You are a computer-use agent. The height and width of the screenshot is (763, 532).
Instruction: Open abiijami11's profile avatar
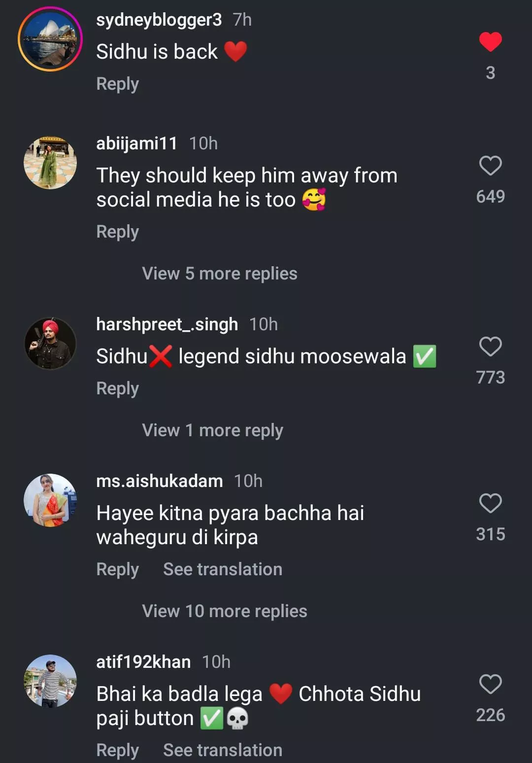click(x=50, y=163)
